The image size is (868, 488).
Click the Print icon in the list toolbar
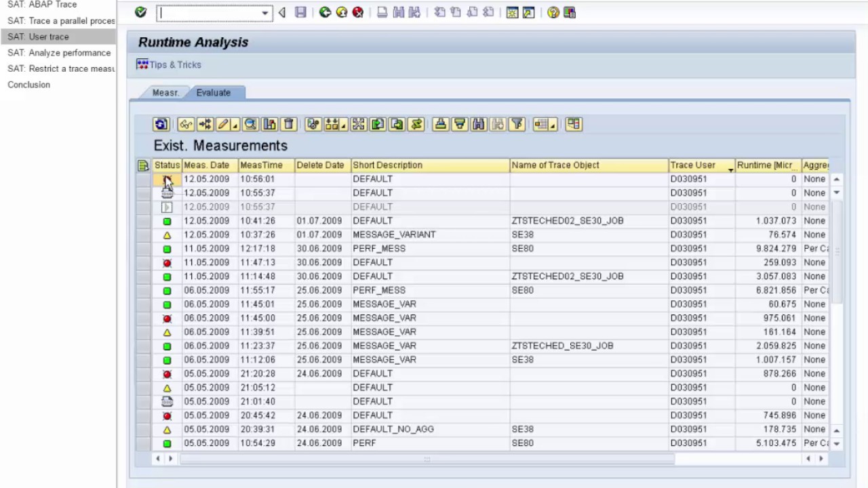coord(441,124)
